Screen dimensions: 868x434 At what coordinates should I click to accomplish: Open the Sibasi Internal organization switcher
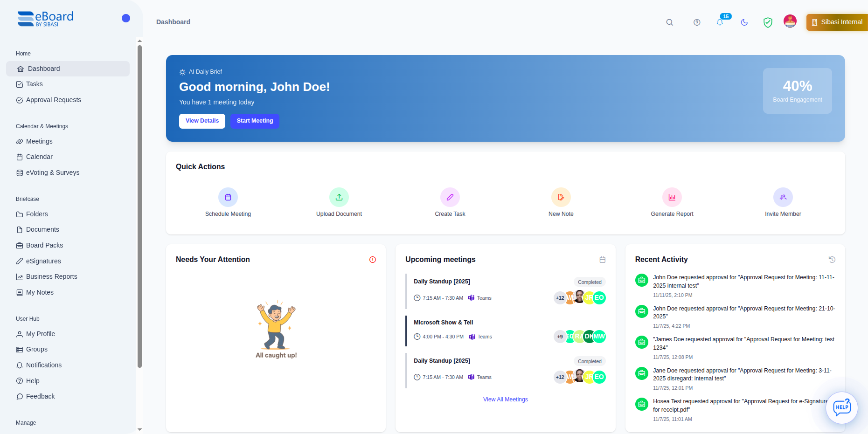837,22
